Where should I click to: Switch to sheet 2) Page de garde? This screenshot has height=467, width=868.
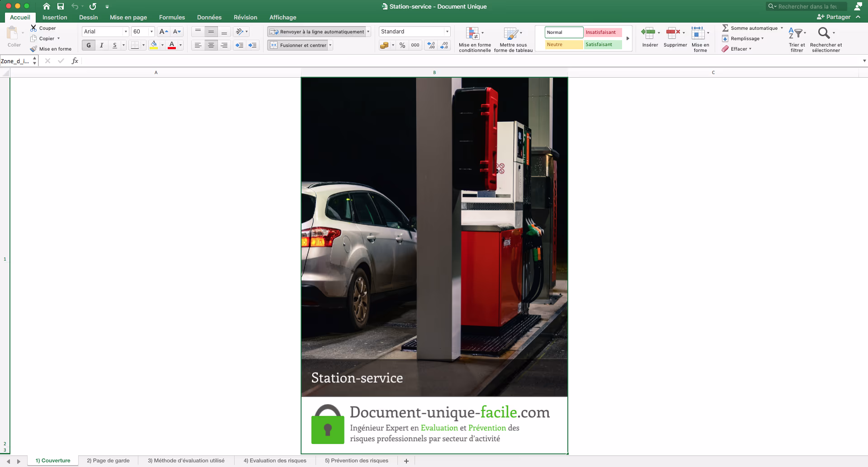click(108, 461)
